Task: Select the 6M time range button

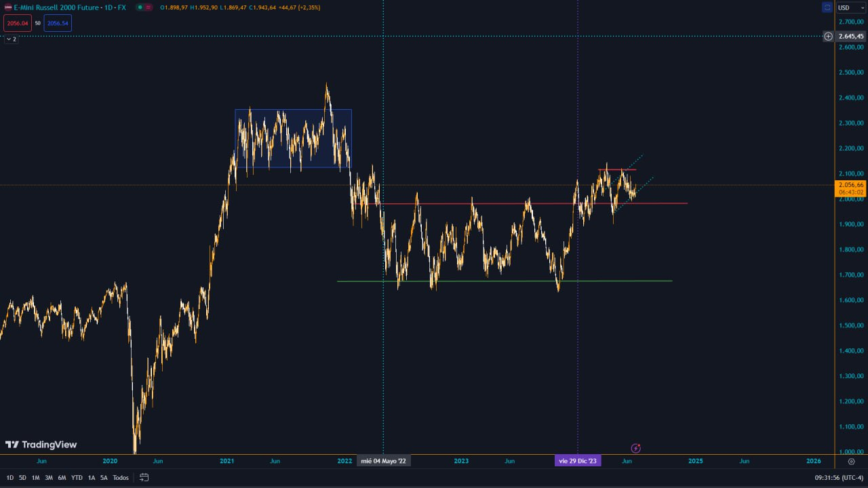Action: pos(62,478)
